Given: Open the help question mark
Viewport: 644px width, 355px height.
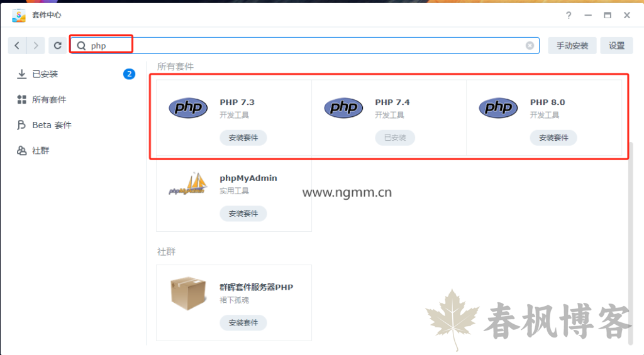Looking at the screenshot, I should click(569, 15).
